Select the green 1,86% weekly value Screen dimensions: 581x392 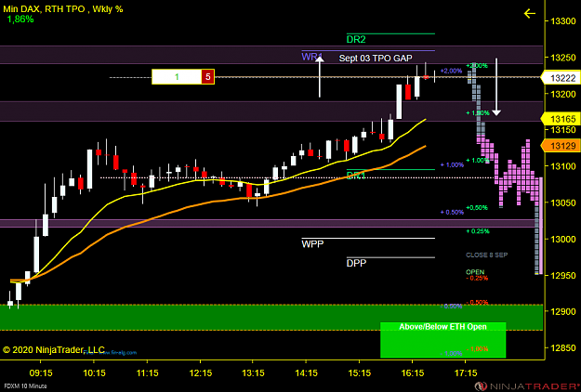pyautogui.click(x=20, y=20)
